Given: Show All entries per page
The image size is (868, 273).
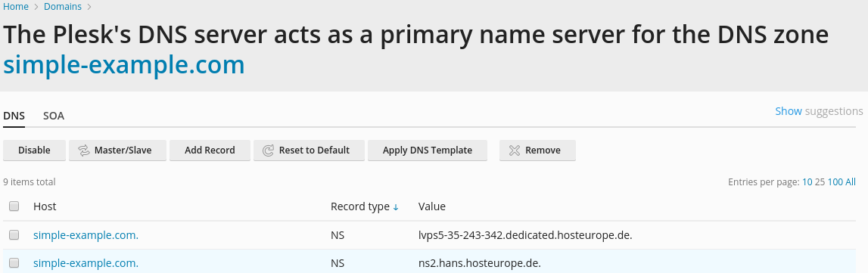Looking at the screenshot, I should click(851, 181).
